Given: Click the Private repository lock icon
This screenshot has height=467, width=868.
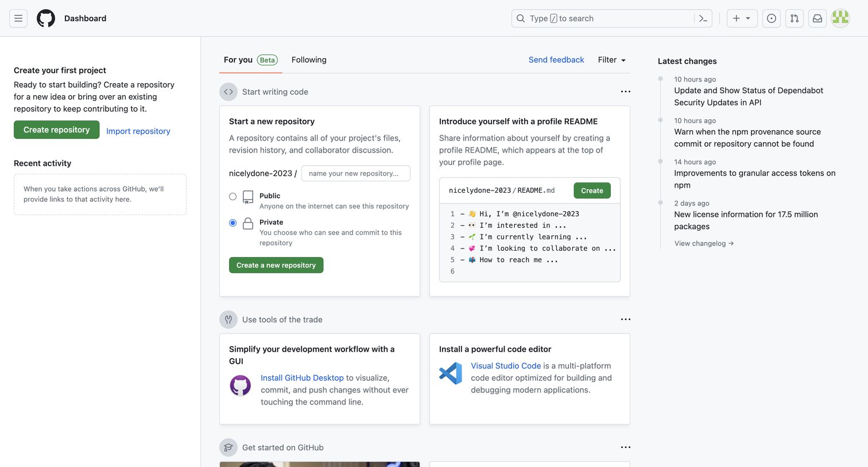Looking at the screenshot, I should click(x=248, y=224).
